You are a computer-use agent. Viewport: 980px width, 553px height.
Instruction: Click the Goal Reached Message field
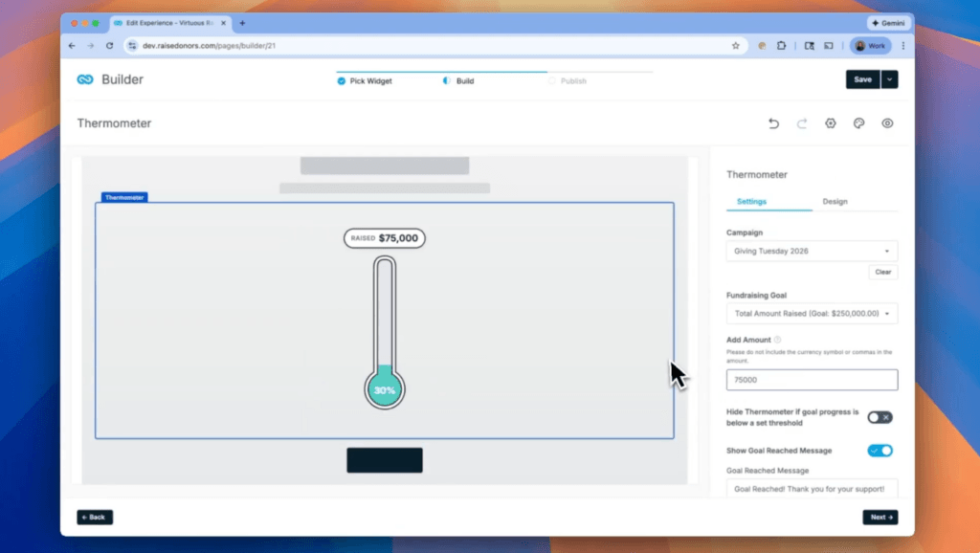click(812, 489)
